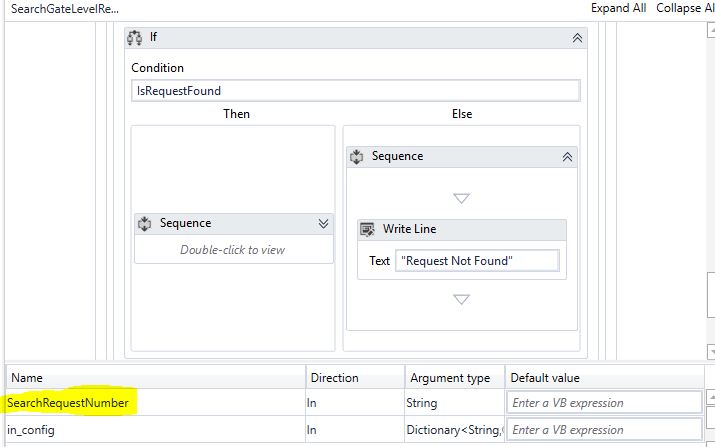Collapse the Else Sequence chevron
The image size is (715, 447).
click(567, 157)
